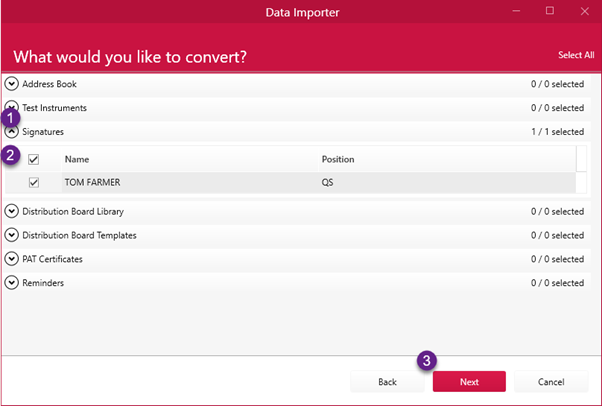
Task: Click Select All link in header
Action: coord(576,55)
